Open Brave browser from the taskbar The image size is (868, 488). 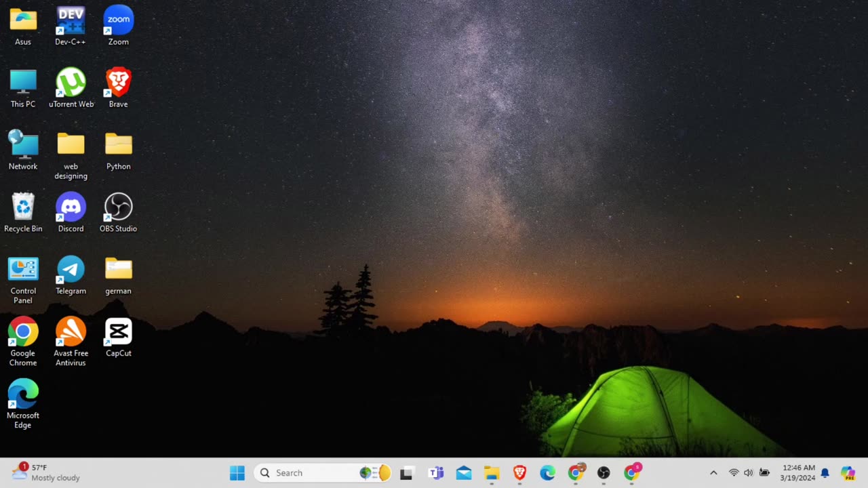[x=519, y=473]
